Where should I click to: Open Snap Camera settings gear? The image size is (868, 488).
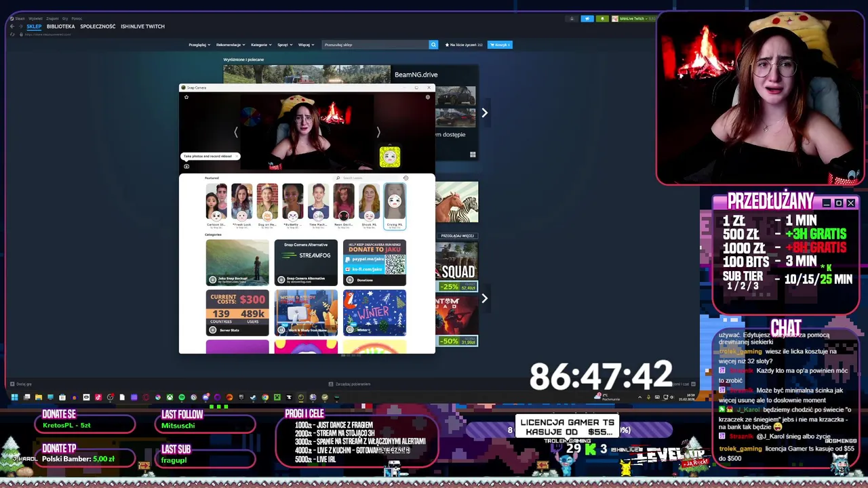click(x=427, y=98)
